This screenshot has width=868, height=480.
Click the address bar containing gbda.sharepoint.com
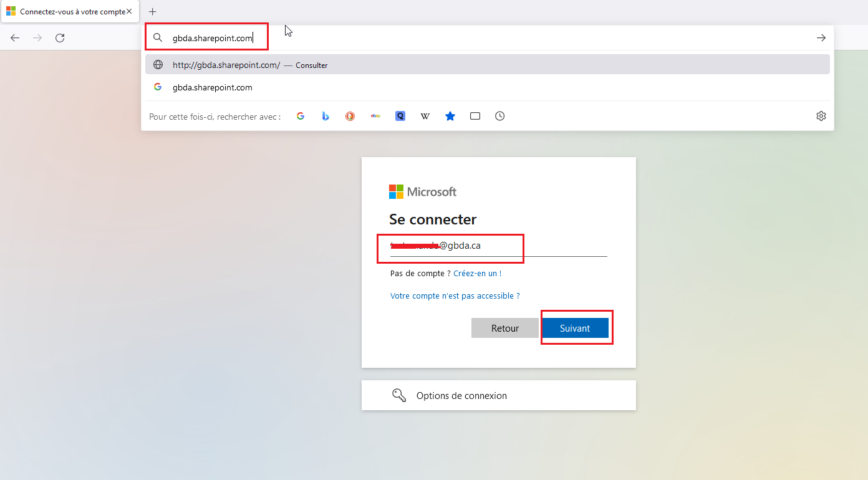[x=486, y=38]
